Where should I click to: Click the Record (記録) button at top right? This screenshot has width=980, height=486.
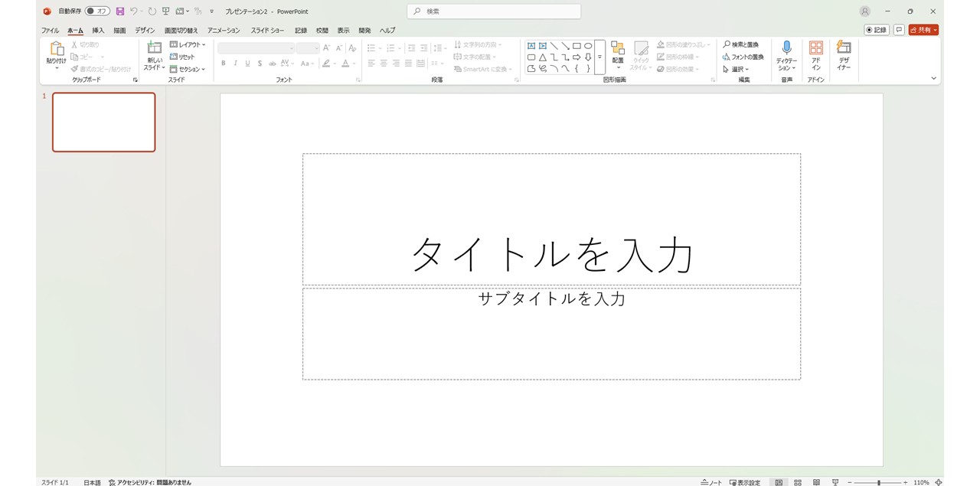[x=877, y=30]
